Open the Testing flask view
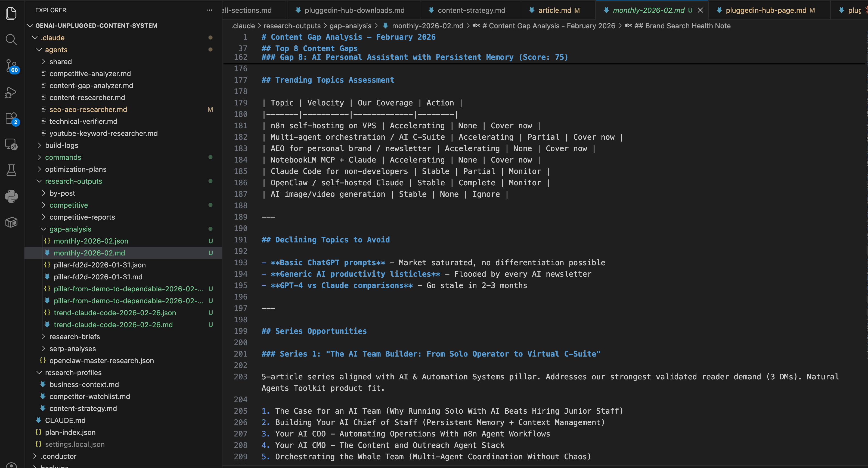868x468 pixels. [x=11, y=170]
